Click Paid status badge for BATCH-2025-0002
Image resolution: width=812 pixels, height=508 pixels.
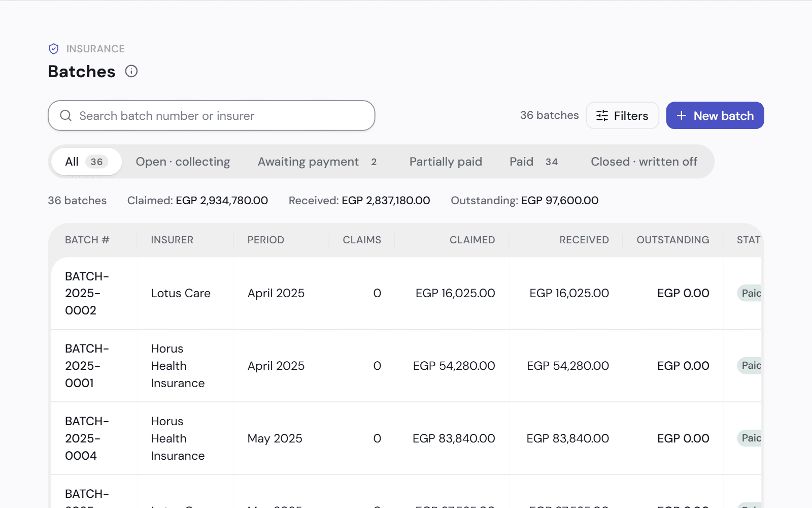(750, 293)
